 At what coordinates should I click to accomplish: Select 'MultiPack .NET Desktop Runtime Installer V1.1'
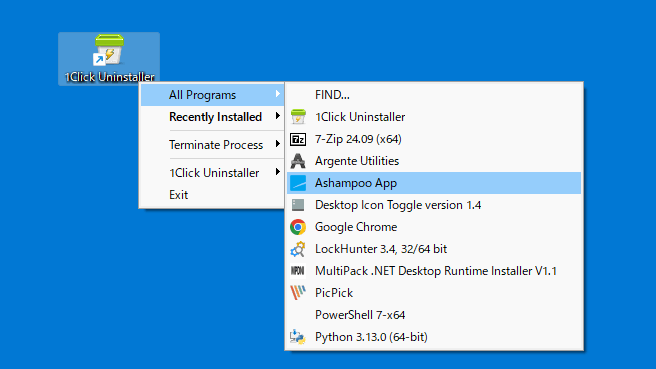tap(434, 271)
